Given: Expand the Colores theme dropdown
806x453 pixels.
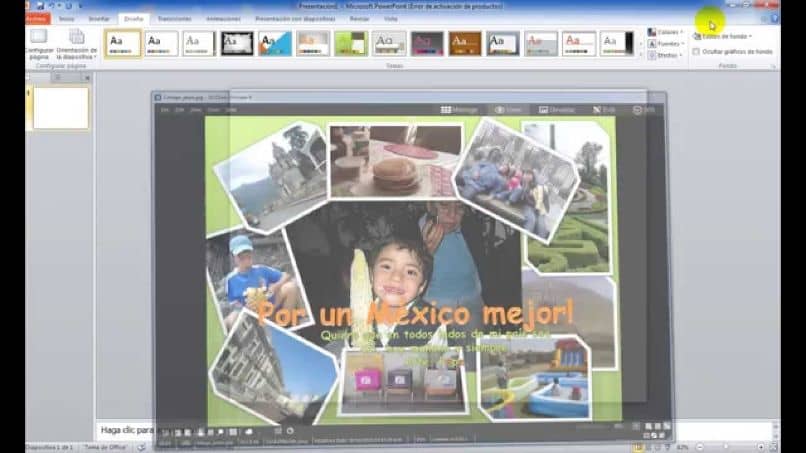Looking at the screenshot, I should (665, 32).
